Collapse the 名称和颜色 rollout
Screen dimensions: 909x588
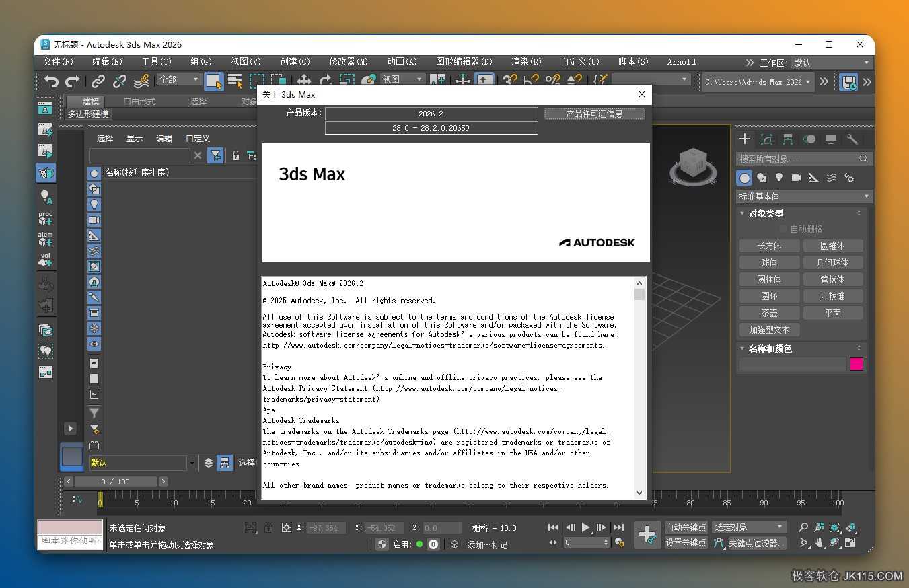point(770,348)
